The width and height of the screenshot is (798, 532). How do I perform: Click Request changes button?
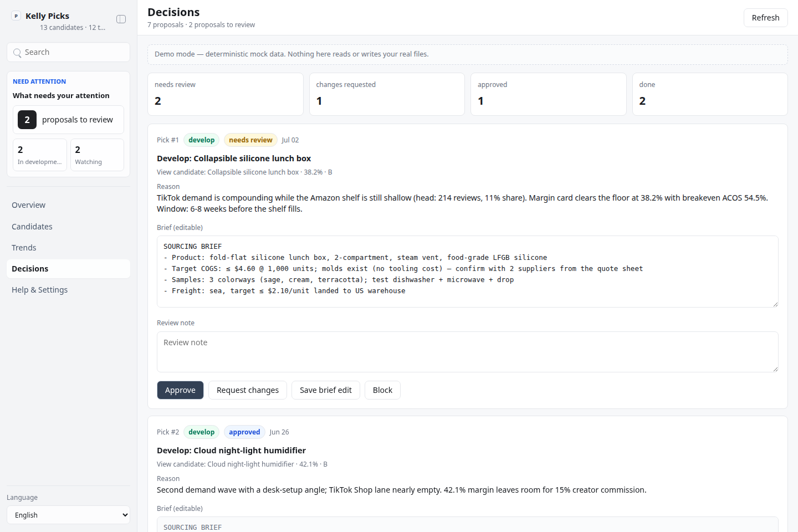[248, 390]
